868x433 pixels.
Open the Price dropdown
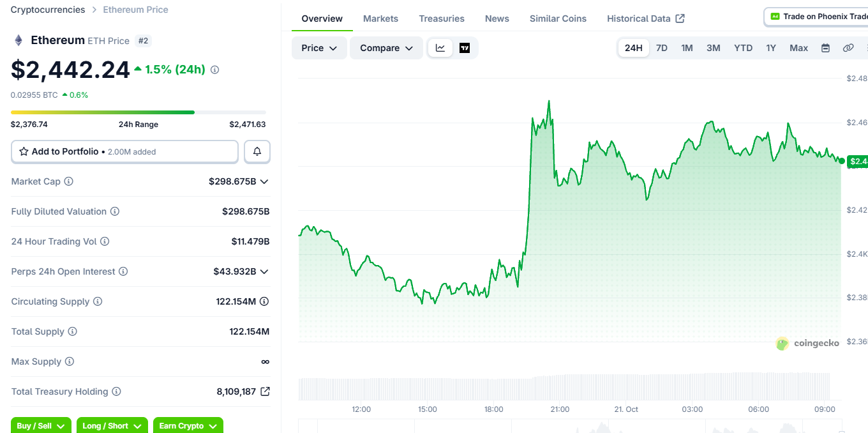click(319, 48)
